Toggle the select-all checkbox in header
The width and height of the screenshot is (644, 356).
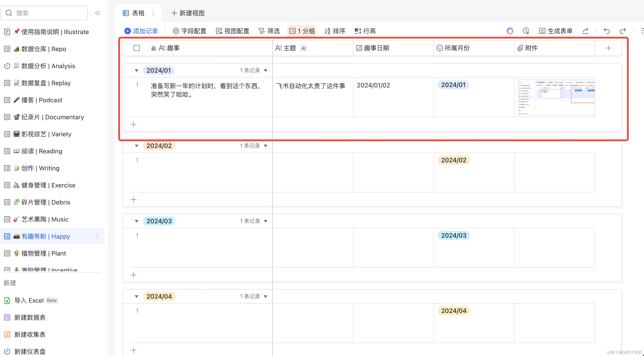pyautogui.click(x=137, y=48)
